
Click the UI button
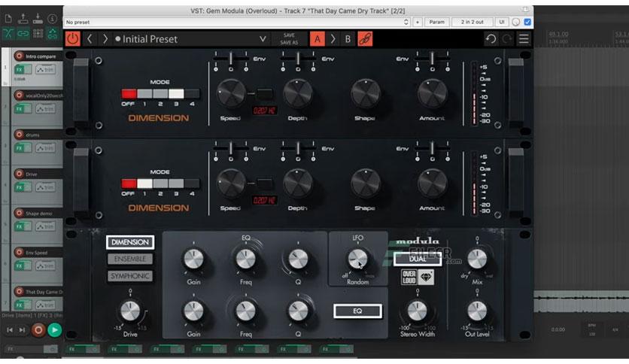point(501,22)
